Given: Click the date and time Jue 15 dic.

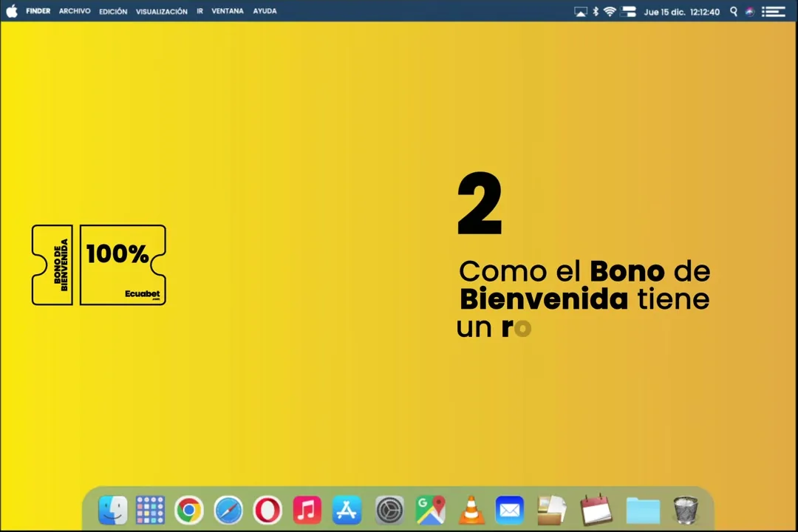Looking at the screenshot, I should pos(681,12).
